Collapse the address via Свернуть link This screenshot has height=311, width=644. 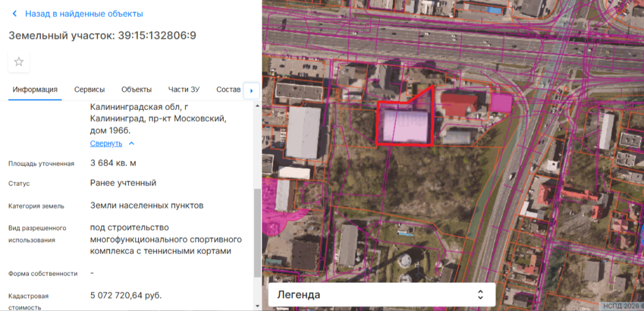tap(106, 144)
